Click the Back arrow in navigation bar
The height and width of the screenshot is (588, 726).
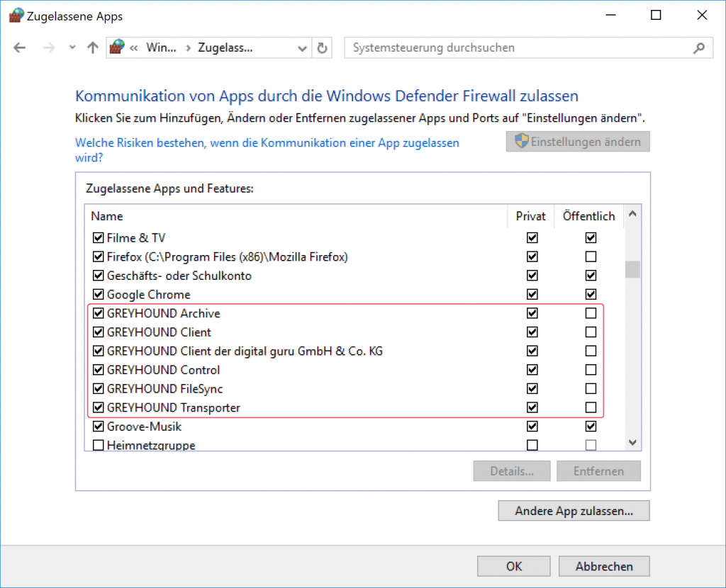click(x=19, y=47)
